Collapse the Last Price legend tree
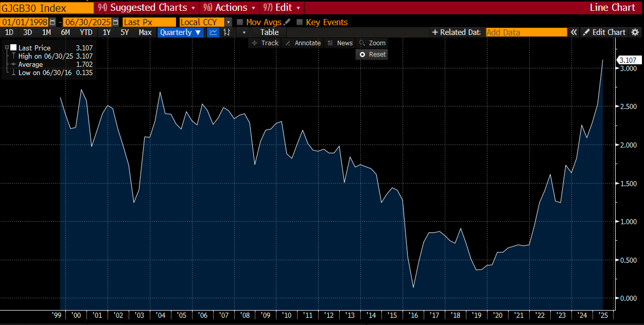The image size is (644, 325). pos(7,48)
